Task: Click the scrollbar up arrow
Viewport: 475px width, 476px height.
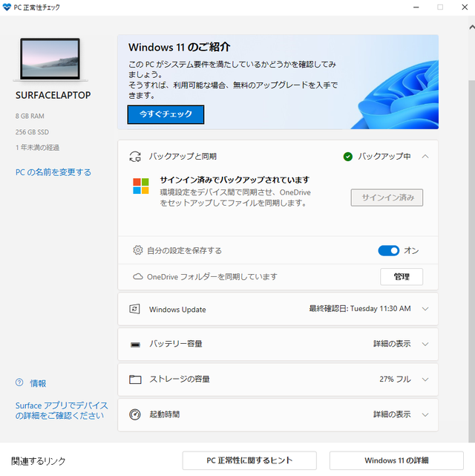Action: 472,27
